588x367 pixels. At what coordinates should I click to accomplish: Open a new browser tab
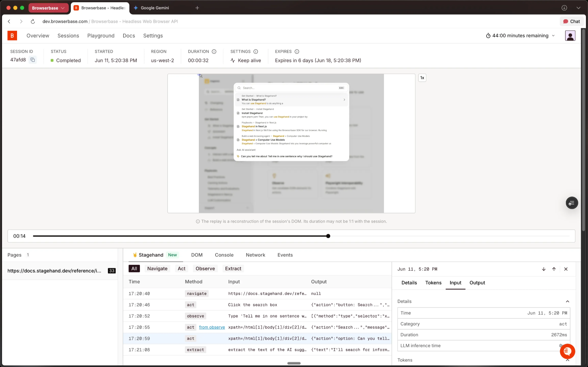point(197,8)
